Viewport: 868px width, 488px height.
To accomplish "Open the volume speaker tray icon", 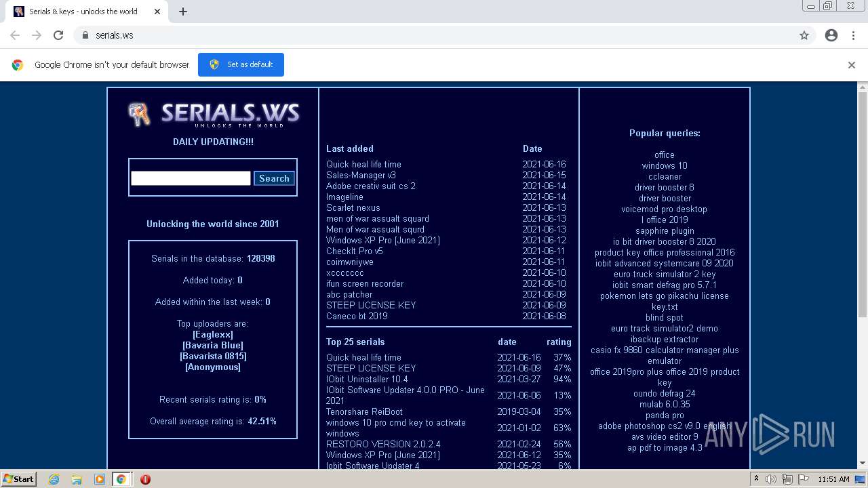I will [770, 479].
